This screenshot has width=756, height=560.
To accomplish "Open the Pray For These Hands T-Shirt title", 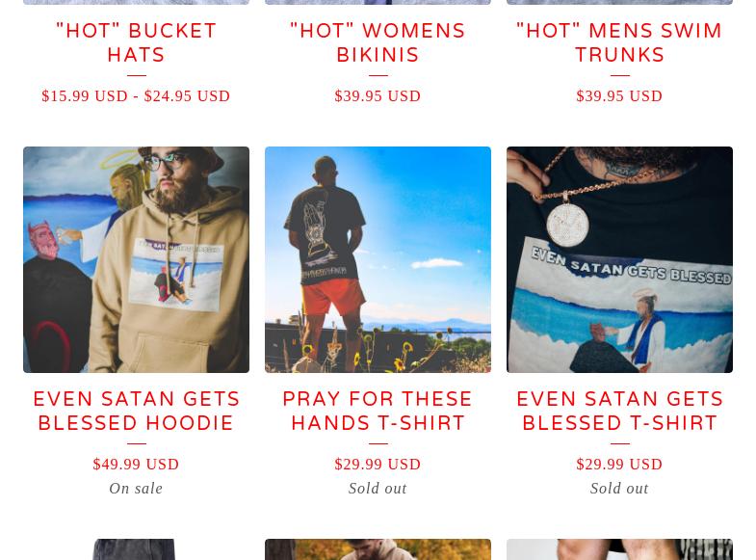I will click(x=378, y=411).
